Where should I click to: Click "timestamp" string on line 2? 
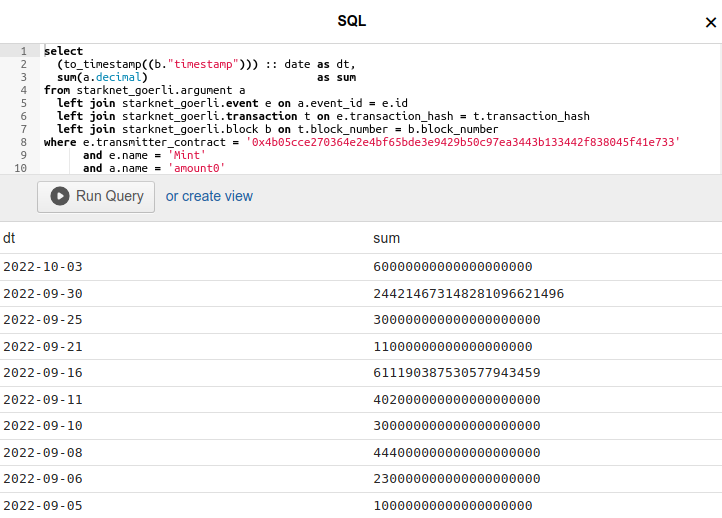pyautogui.click(x=203, y=64)
